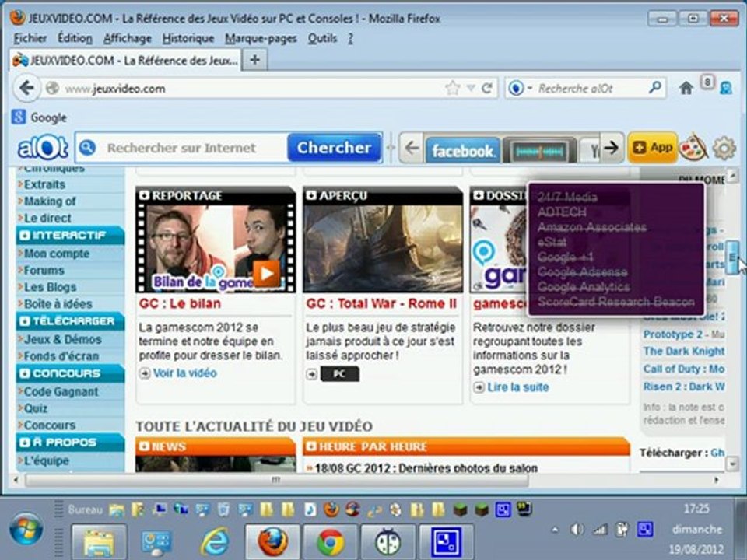Click ADTECH in the purple popup
This screenshot has width=747, height=560.
562,212
